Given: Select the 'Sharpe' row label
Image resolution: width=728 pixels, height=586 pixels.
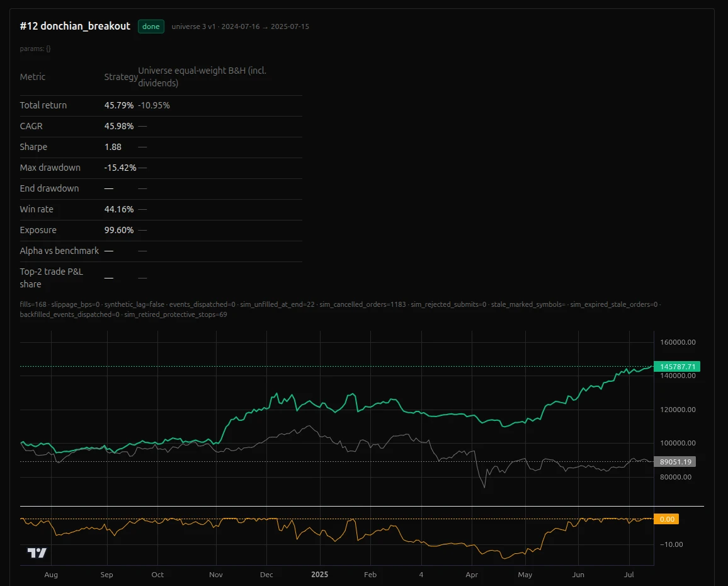Looking at the screenshot, I should coord(33,147).
